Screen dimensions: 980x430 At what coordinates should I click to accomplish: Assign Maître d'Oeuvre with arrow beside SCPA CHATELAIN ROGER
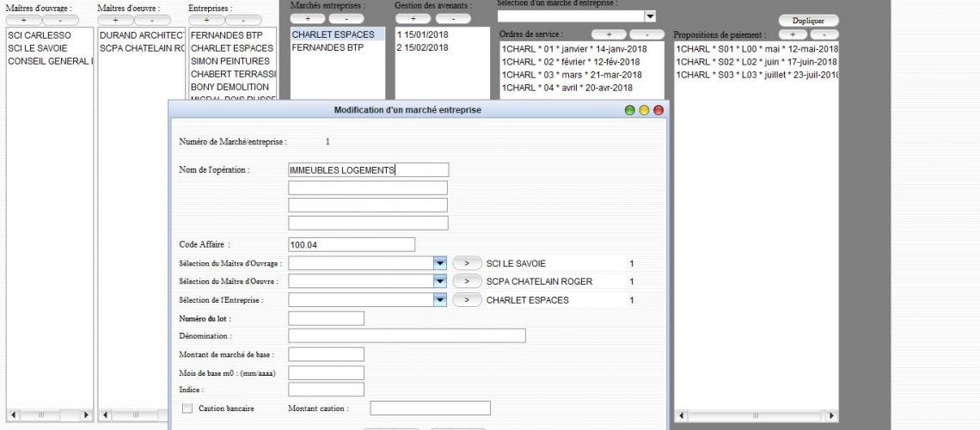coord(467,282)
